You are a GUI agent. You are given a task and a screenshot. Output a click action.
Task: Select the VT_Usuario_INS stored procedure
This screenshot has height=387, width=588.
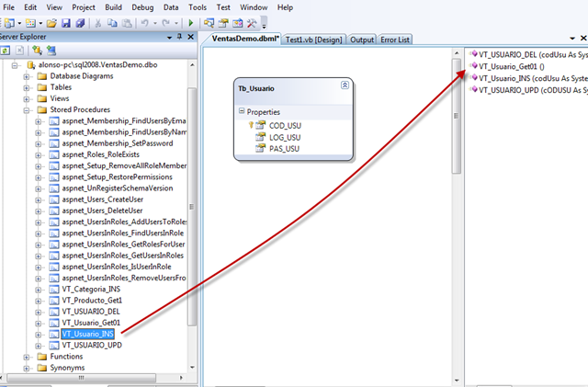[x=88, y=334]
